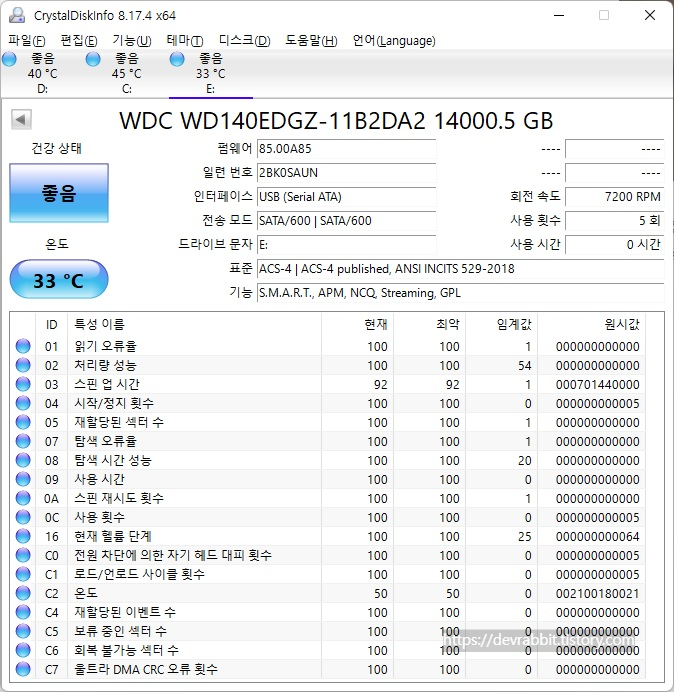Click the status icon for attribute C4
Image resolution: width=675 pixels, height=692 pixels.
[23, 612]
